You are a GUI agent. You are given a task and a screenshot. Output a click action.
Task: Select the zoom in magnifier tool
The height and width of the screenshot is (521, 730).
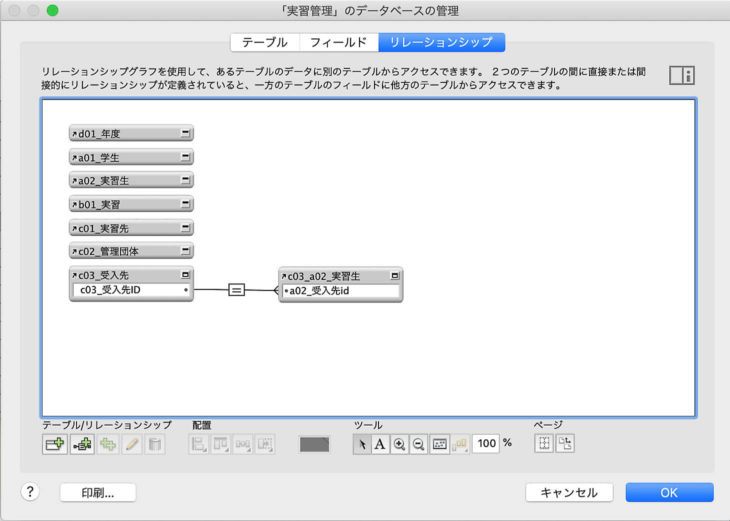pos(399,444)
